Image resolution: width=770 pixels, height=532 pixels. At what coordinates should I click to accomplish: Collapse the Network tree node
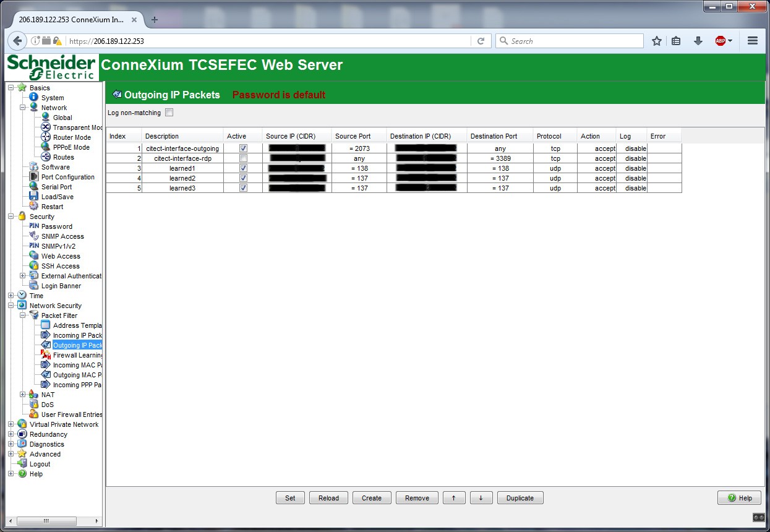[x=23, y=108]
